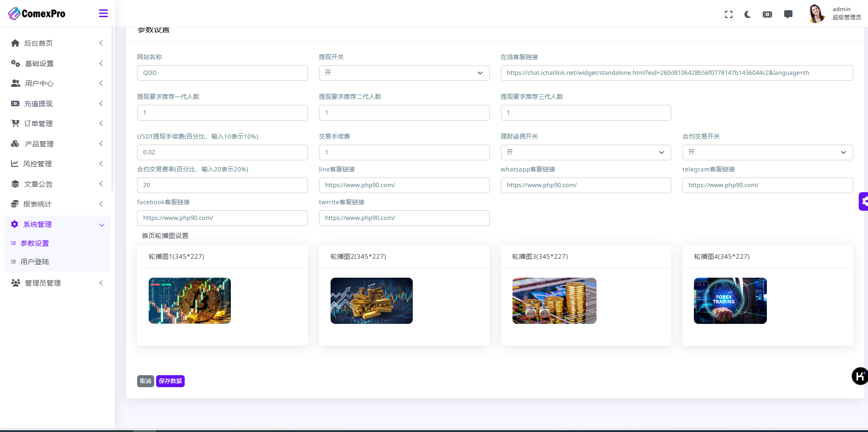Click the ComexPro logo
This screenshot has width=868, height=432.
coord(37,13)
